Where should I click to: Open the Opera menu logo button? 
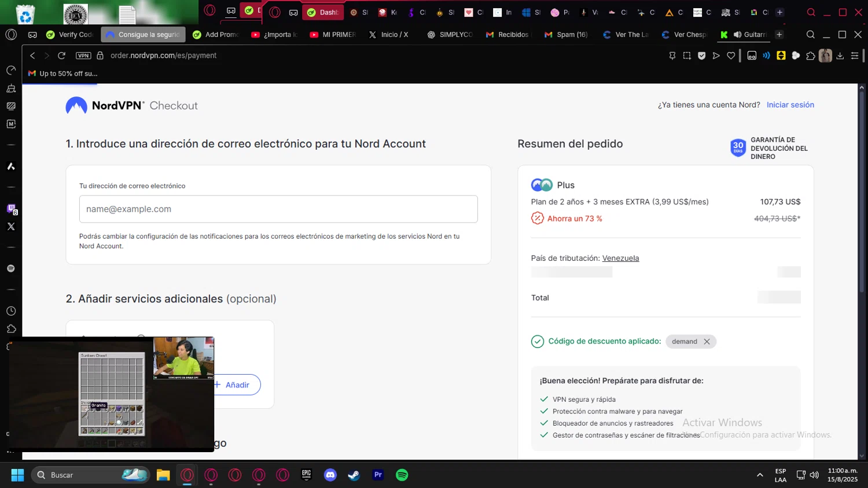click(x=11, y=35)
